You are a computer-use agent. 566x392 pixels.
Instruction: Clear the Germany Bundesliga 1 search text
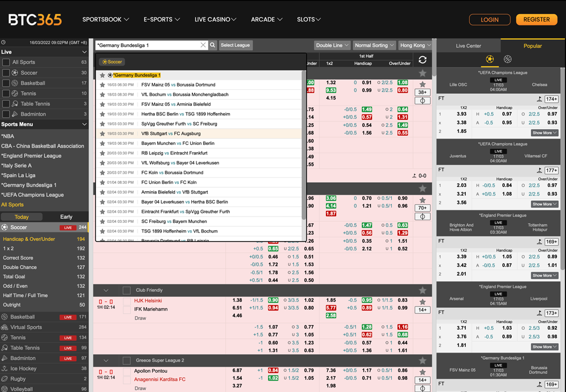[203, 45]
